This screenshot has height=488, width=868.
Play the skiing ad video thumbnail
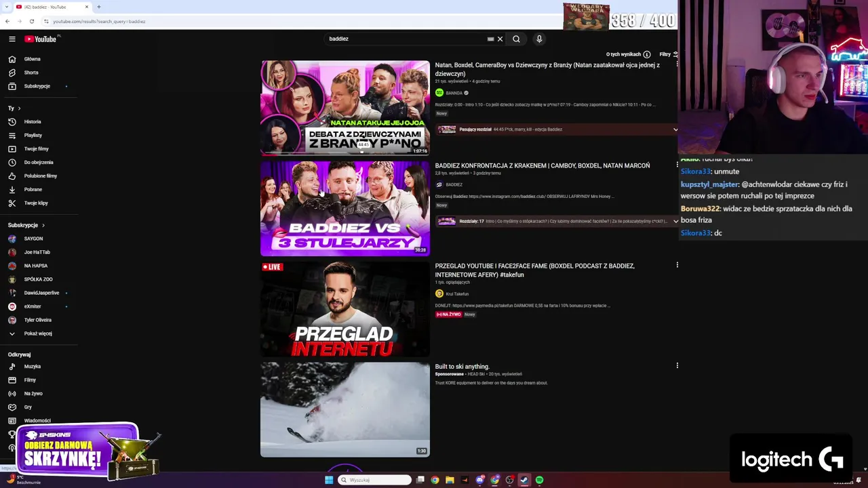click(345, 409)
